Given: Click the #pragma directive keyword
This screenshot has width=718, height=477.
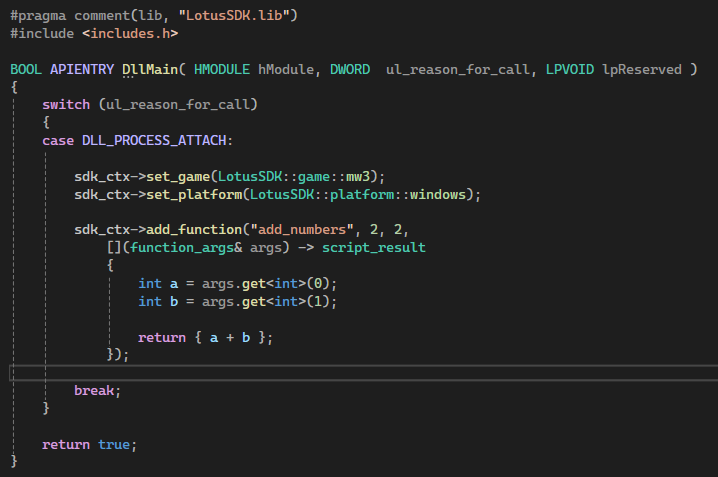Looking at the screenshot, I should [x=38, y=16].
